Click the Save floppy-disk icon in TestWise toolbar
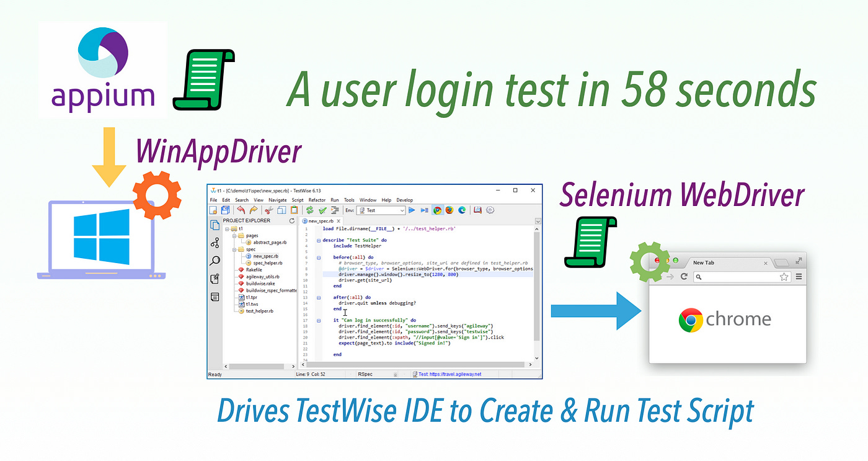868x461 pixels. [x=225, y=210]
